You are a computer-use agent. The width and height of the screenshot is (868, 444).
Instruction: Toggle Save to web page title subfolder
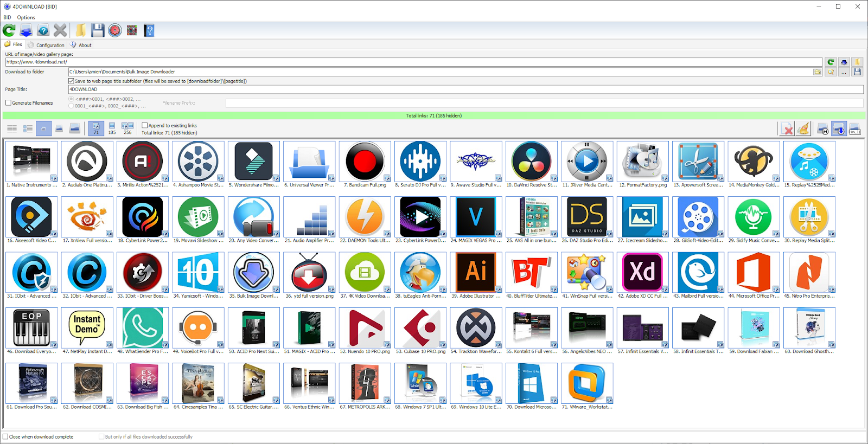click(x=71, y=81)
